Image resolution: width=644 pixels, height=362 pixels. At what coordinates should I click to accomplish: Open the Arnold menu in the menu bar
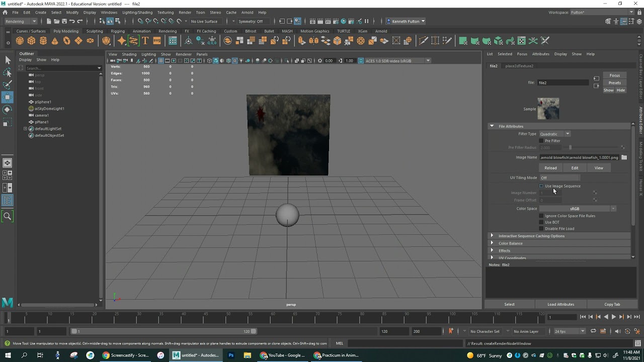[247, 12]
